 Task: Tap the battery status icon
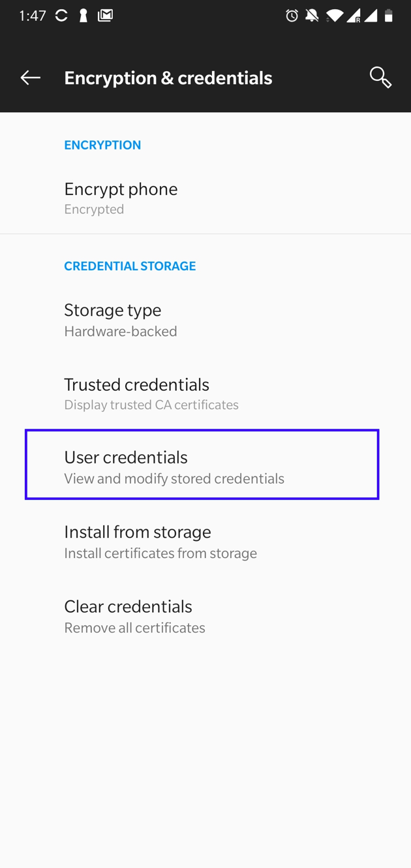[388, 16]
